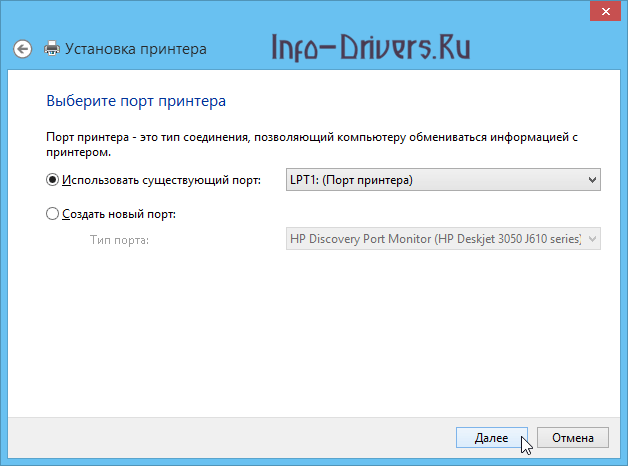Select the "Создать новый порт" radio circle
628x466 pixels.
tap(53, 213)
